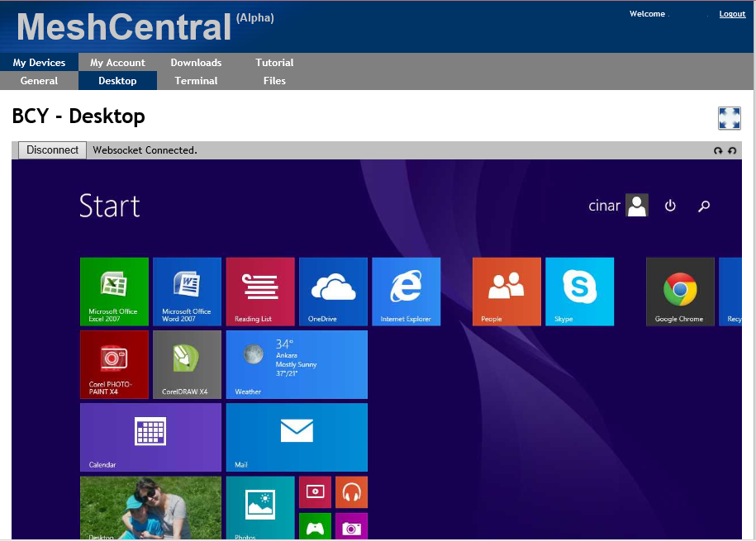
Task: Click the Websocket Connected status text
Action: pos(145,150)
